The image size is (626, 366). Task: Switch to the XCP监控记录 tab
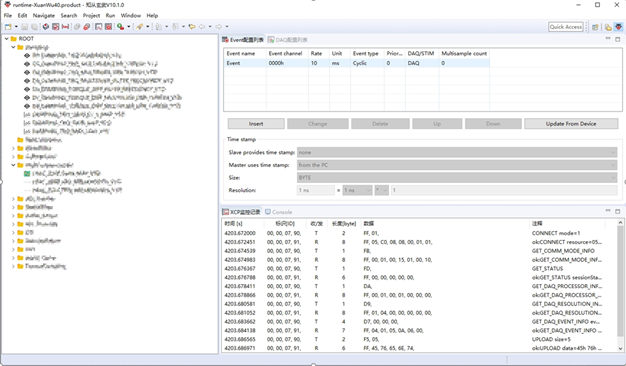[242, 212]
